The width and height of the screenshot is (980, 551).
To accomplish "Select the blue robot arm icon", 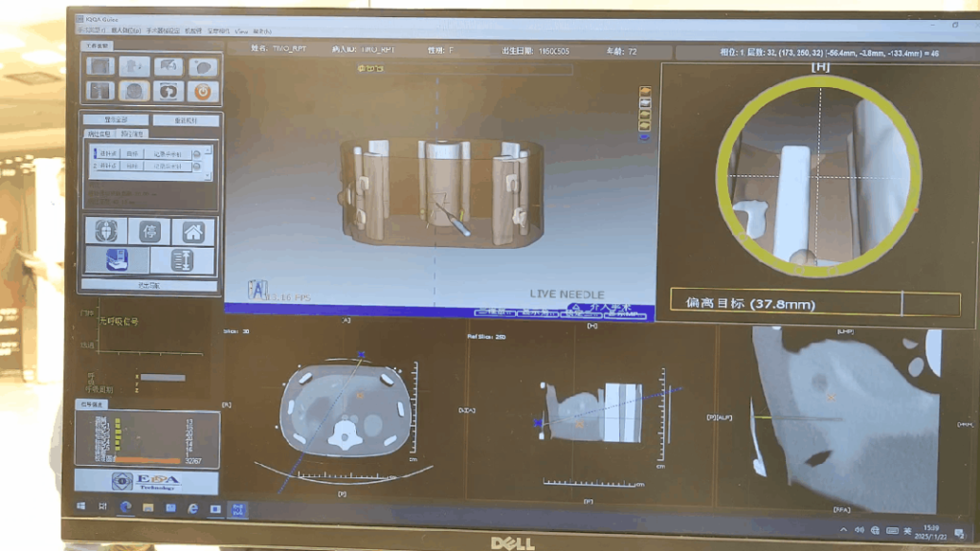I will pyautogui.click(x=116, y=260).
